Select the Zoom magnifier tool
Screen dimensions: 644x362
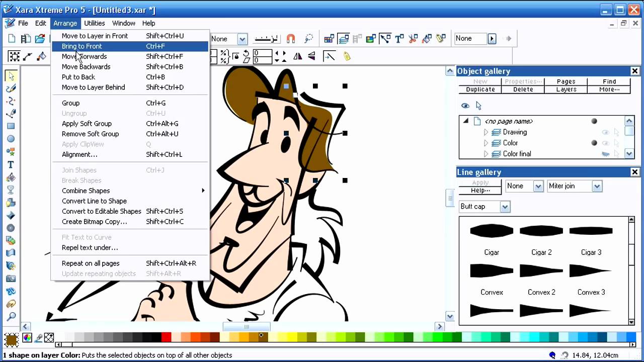point(11,317)
